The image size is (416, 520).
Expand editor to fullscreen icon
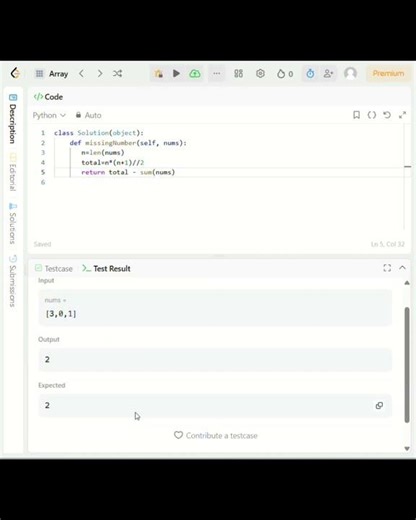point(402,115)
